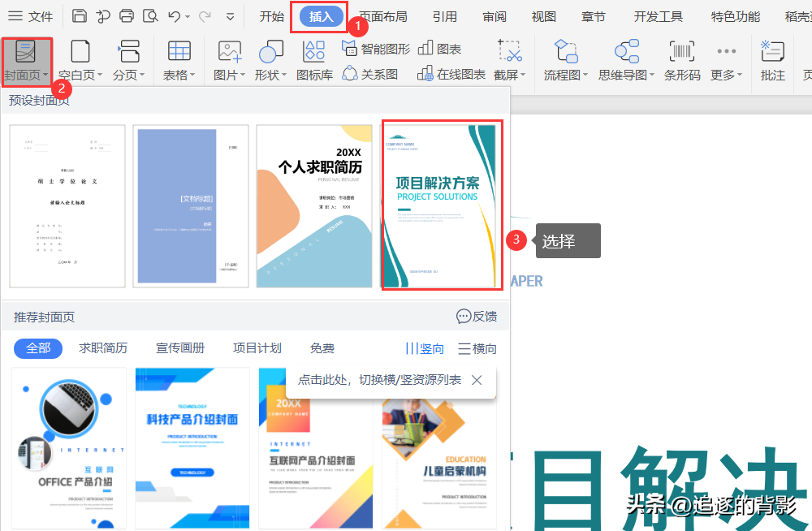
Task: Select the 全部 category filter
Action: coord(38,348)
